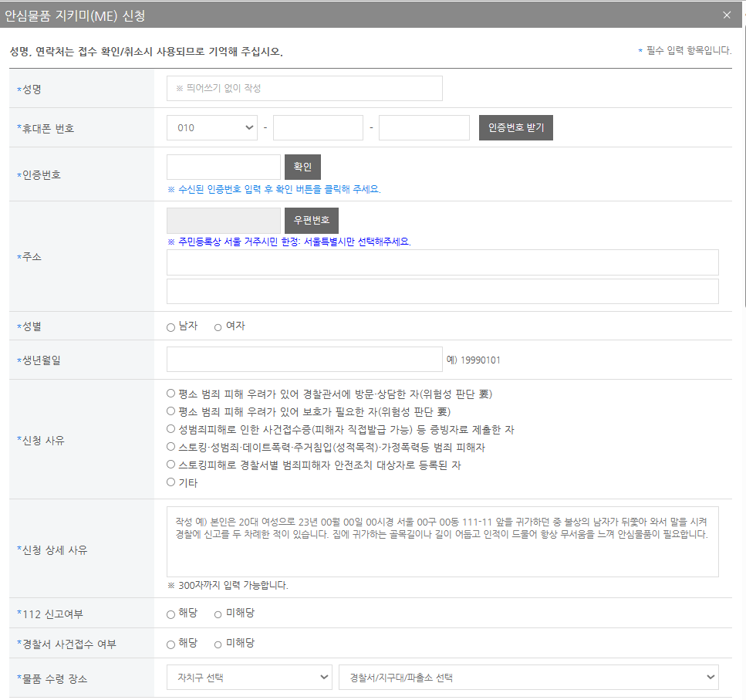The image size is (746, 700).
Task: Select 기타 as the application reason
Action: click(x=169, y=484)
